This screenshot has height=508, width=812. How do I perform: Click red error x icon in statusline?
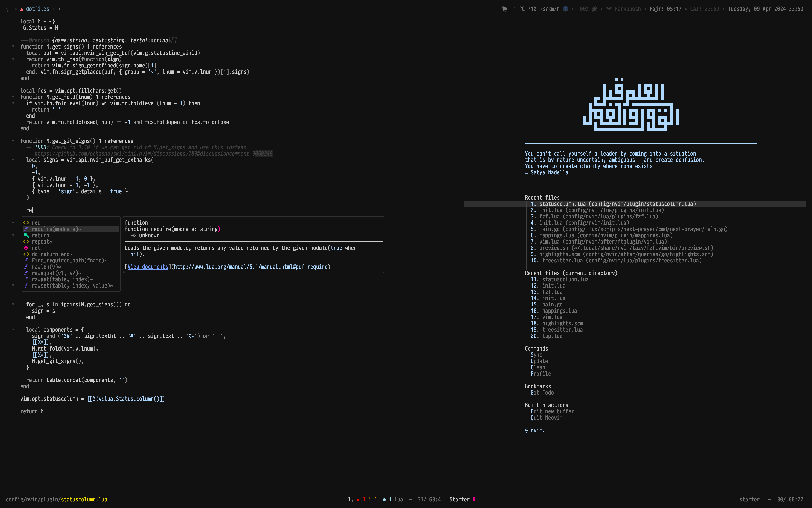(358, 500)
